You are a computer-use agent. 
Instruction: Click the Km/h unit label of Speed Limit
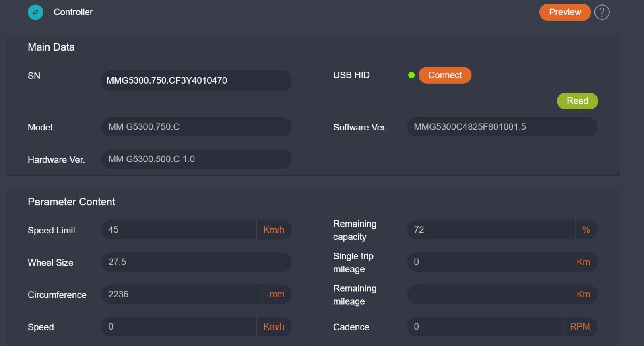(x=274, y=230)
